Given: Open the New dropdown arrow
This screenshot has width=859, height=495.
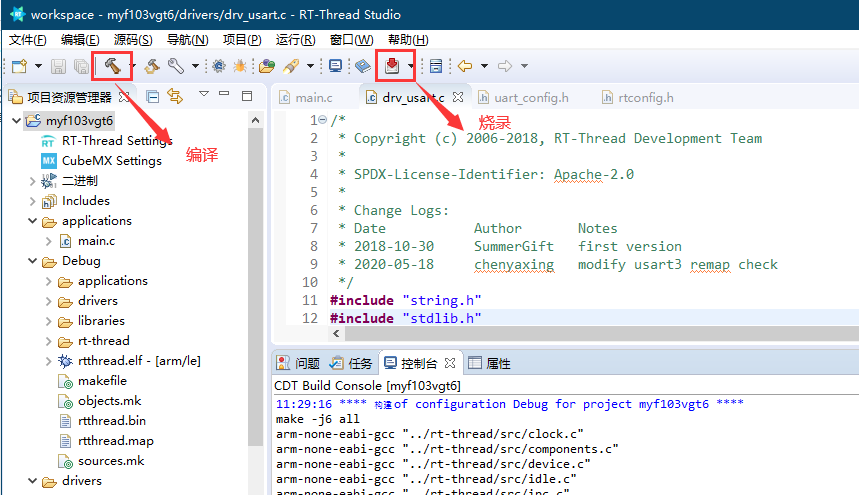Looking at the screenshot, I should pos(38,66).
